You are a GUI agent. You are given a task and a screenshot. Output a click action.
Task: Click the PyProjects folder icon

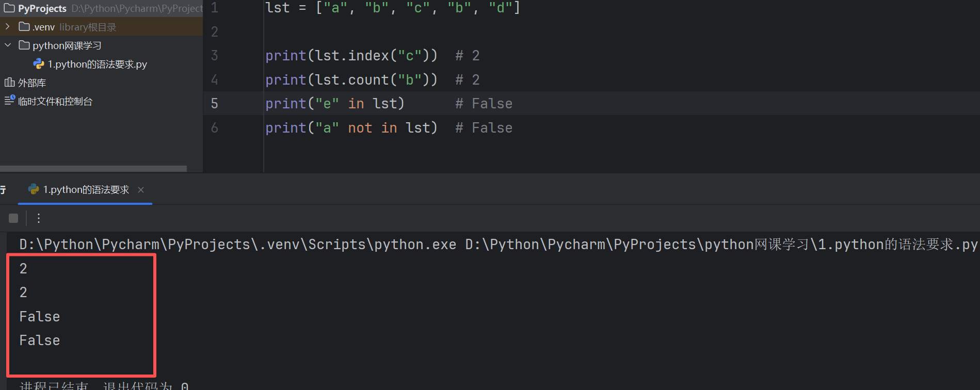pos(9,8)
